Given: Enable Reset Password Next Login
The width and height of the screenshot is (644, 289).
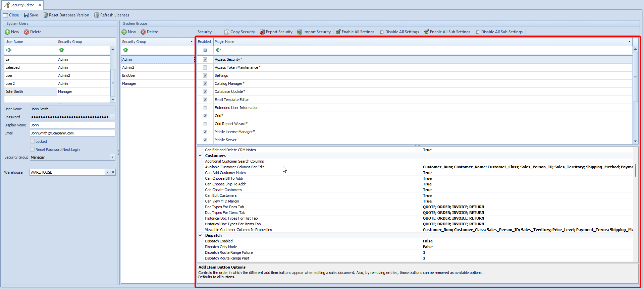Looking at the screenshot, I should pyautogui.click(x=33, y=150).
